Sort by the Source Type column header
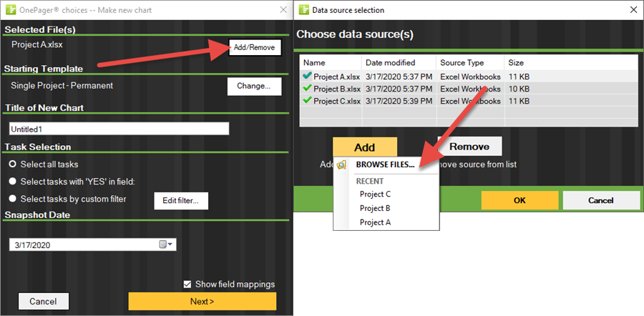 (x=470, y=63)
